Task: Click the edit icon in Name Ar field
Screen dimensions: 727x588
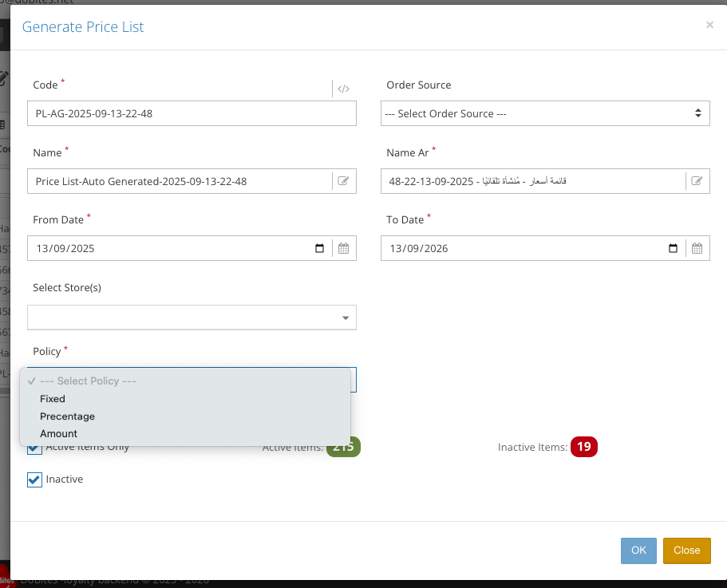Action: (697, 181)
